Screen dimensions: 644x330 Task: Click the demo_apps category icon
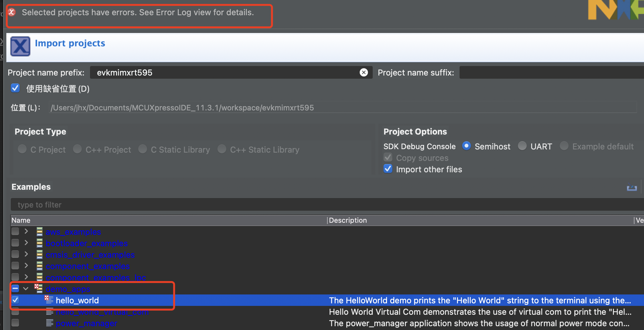[x=39, y=288]
